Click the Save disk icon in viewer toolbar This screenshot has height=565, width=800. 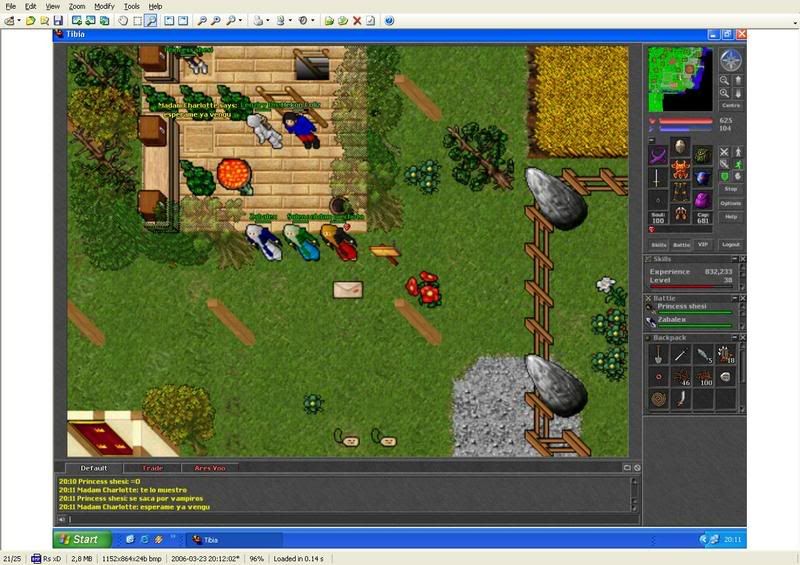click(x=58, y=20)
